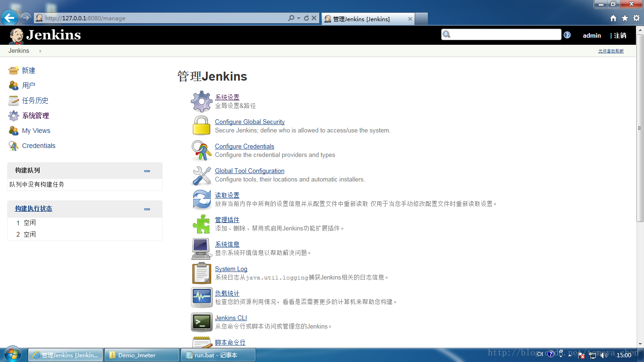The width and height of the screenshot is (644, 362).
Task: Click the 系统设置 gear icon
Action: click(x=202, y=101)
